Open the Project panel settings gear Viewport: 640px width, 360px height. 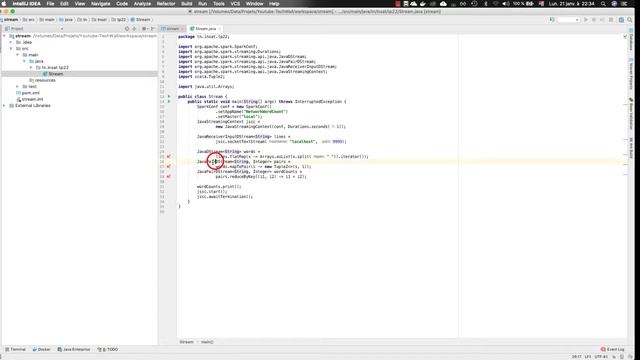(x=144, y=29)
